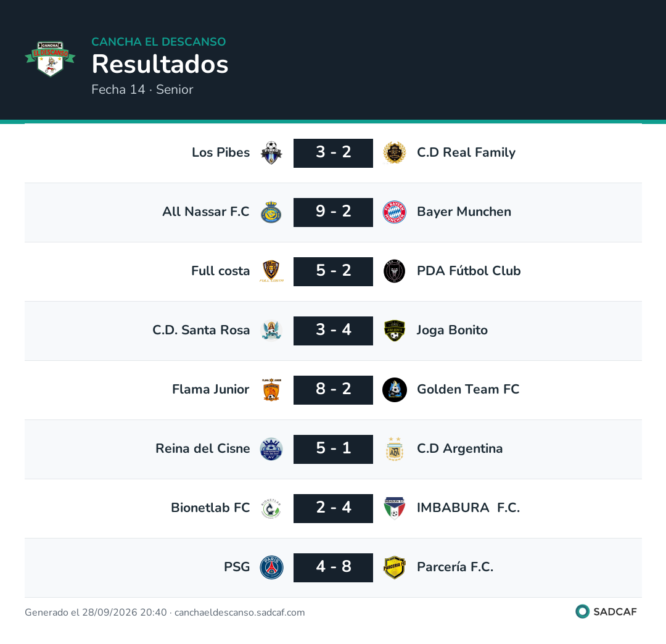Click the 4 - 8 score box

(x=333, y=568)
